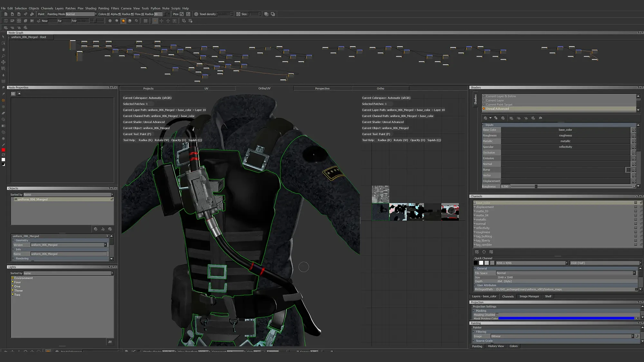This screenshot has height=362, width=644.
Task: Click the Base Color input field base_color
Action: 565,130
